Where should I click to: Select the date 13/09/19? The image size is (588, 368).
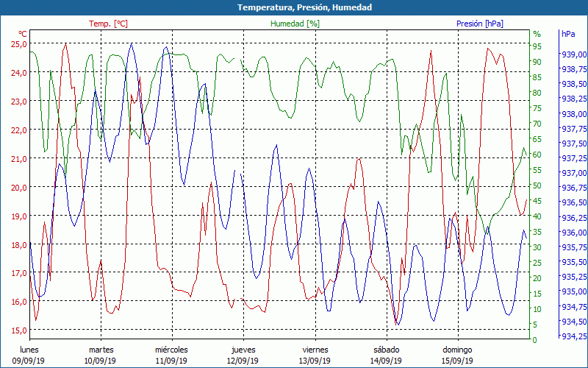point(315,361)
